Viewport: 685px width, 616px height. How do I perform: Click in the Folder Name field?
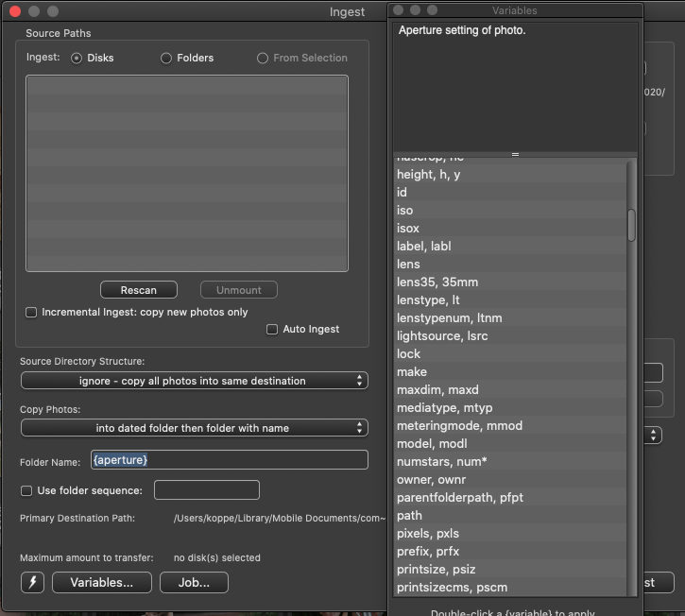pos(229,460)
